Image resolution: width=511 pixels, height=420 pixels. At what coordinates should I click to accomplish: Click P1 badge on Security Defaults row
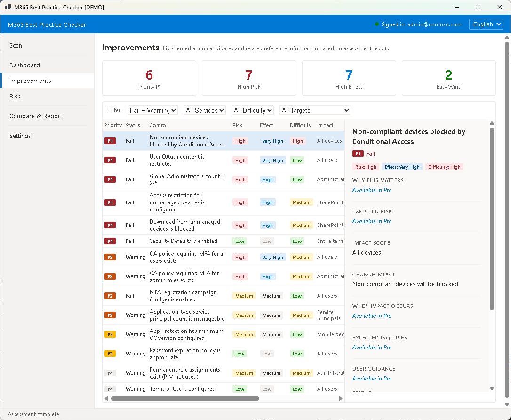click(x=110, y=241)
